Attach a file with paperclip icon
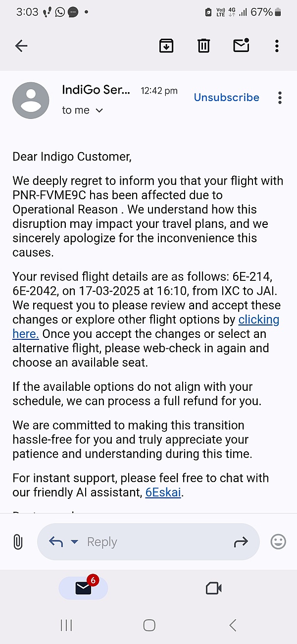The height and width of the screenshot is (644, 297). point(17,542)
